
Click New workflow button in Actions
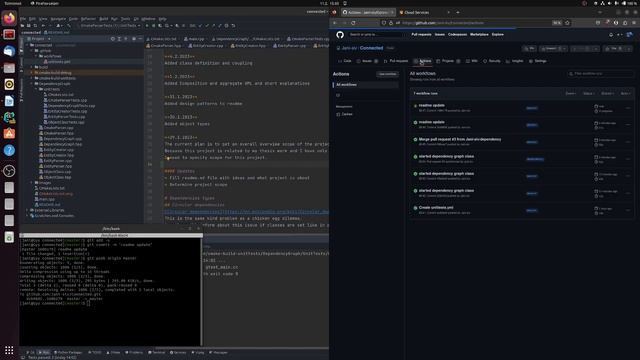387,74
